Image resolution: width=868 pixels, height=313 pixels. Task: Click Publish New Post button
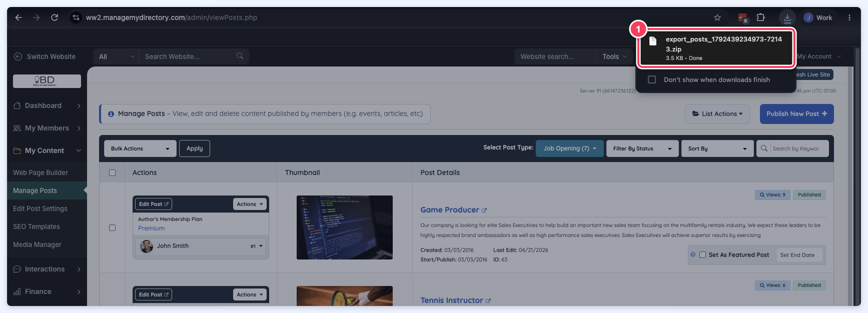796,114
